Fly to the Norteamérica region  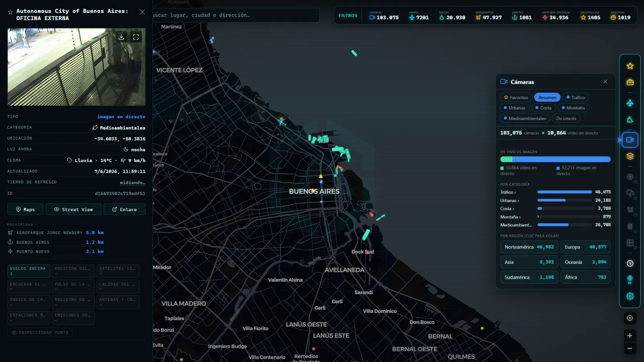[x=529, y=247]
